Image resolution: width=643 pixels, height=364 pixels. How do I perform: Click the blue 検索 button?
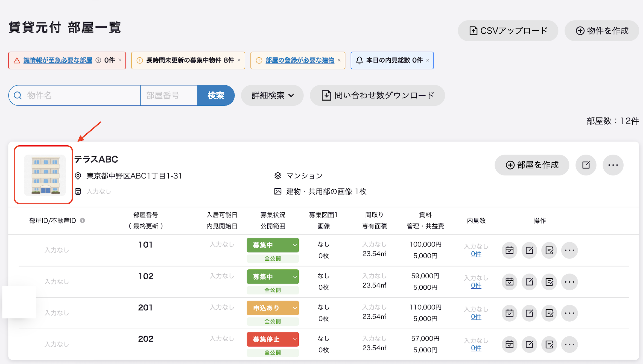click(x=216, y=95)
